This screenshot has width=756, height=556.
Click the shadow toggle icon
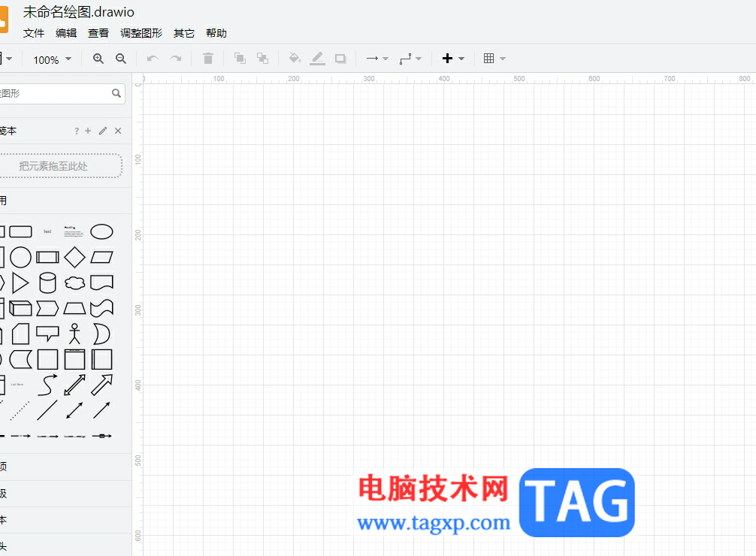pos(340,59)
